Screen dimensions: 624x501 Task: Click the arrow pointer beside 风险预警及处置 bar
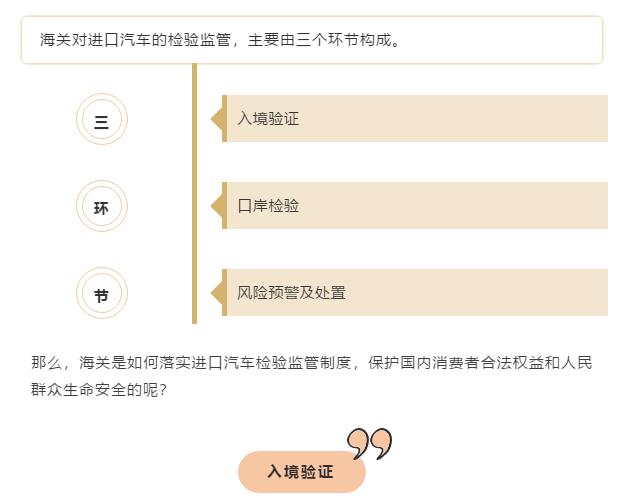pyautogui.click(x=216, y=293)
